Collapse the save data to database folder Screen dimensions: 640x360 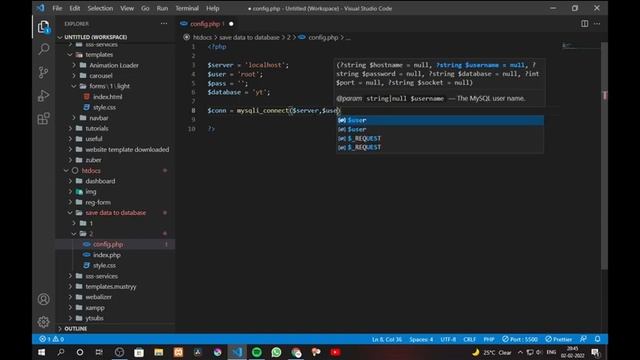click(116, 213)
